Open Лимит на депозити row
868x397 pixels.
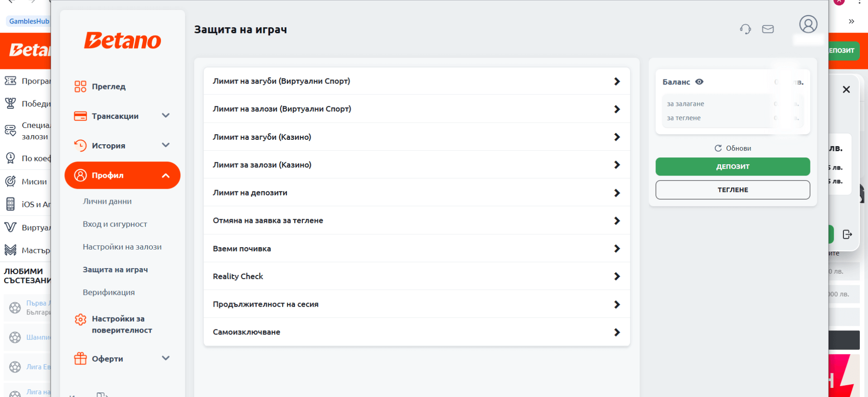417,193
